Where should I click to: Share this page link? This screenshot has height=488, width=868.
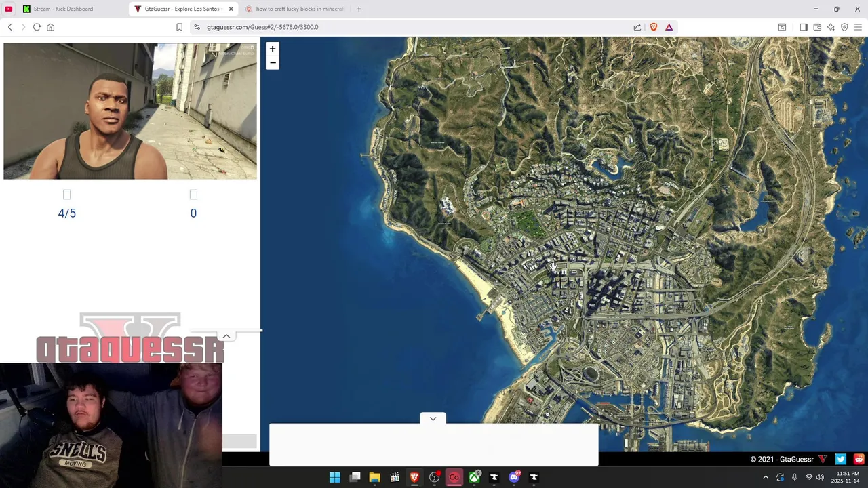637,27
